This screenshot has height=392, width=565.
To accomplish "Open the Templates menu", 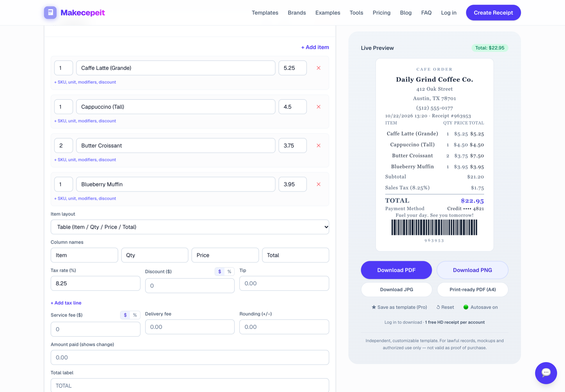I will (265, 13).
